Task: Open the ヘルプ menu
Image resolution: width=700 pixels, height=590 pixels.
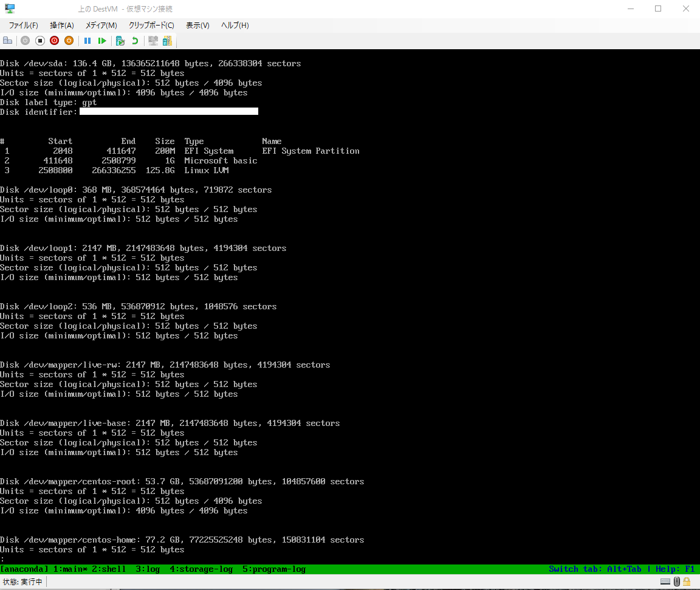Action: 234,25
